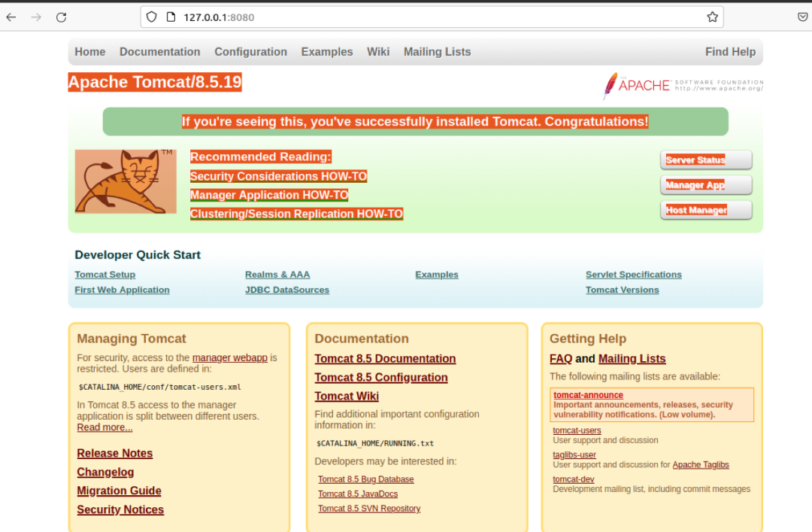Open Clustering/Session Replication HOW-TO link
This screenshot has height=532, width=812.
[x=297, y=214]
